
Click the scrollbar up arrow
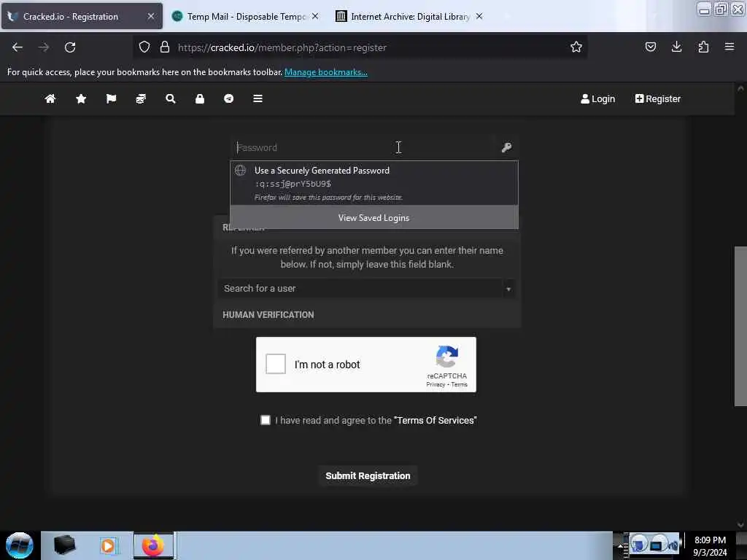point(740,88)
